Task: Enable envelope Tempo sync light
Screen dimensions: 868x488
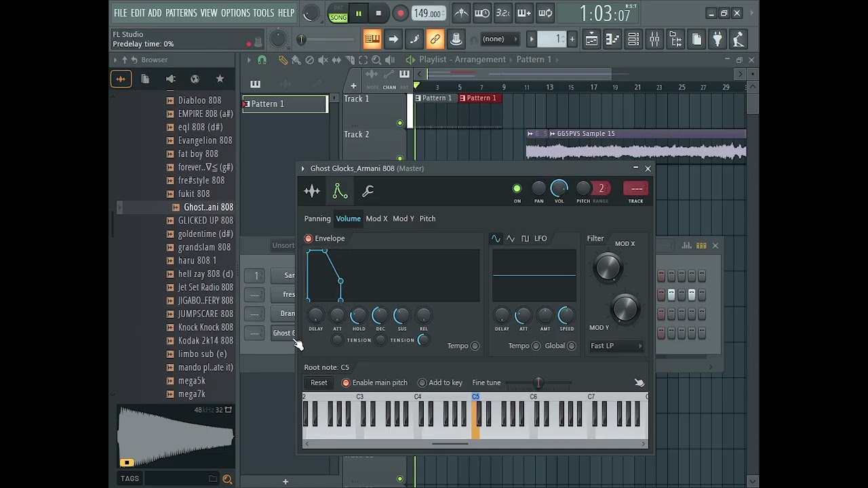Action: 475,346
